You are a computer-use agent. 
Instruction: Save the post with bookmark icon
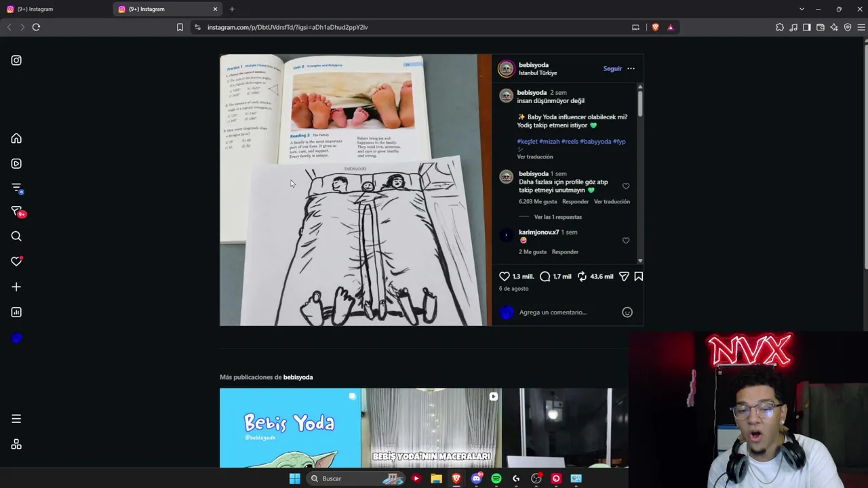(x=638, y=277)
